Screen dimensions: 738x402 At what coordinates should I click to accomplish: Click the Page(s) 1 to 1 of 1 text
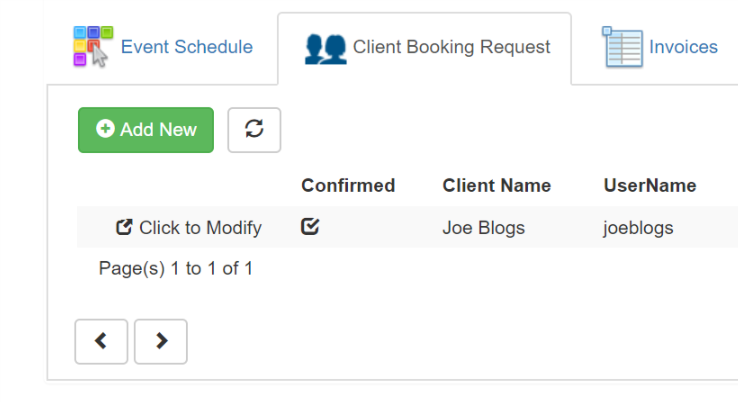(x=176, y=269)
